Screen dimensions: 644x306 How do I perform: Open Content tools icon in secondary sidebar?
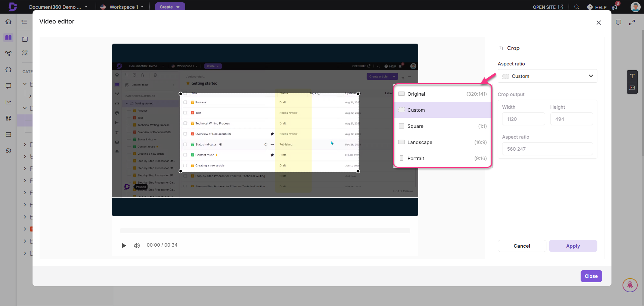(25, 53)
